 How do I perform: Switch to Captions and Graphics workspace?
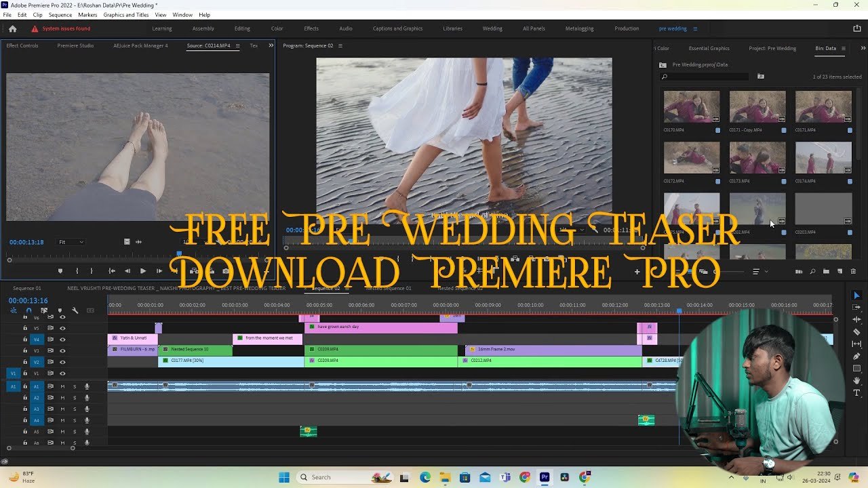click(x=397, y=28)
